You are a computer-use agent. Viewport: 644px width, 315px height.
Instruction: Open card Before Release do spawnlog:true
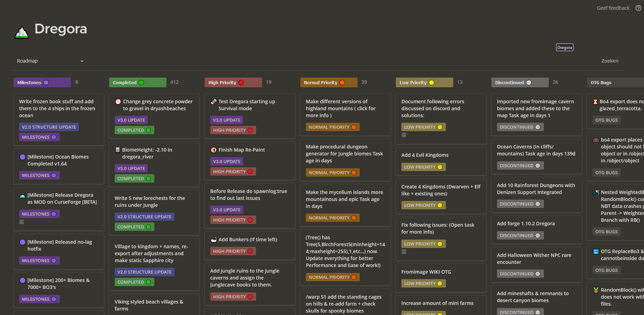[250, 206]
